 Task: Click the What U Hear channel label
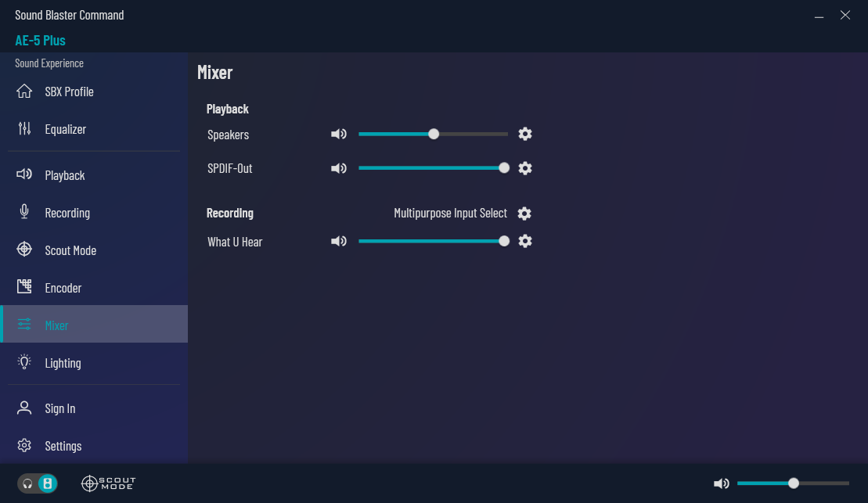click(235, 242)
